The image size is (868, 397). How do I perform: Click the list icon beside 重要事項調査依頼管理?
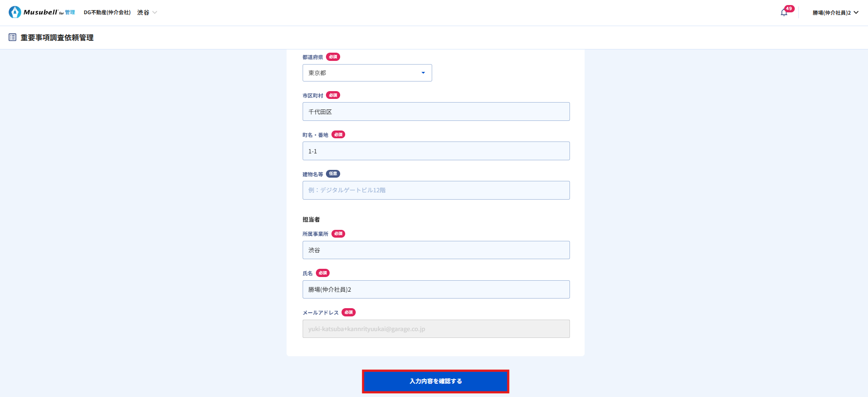click(x=12, y=38)
